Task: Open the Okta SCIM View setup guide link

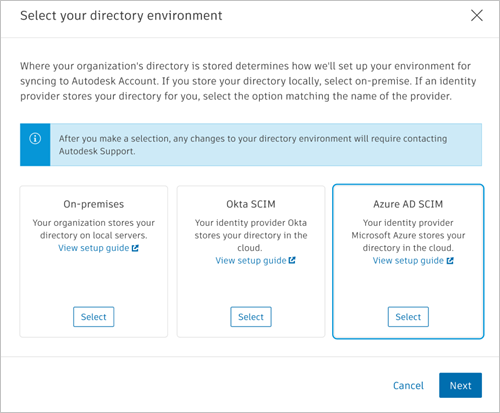Action: [251, 261]
